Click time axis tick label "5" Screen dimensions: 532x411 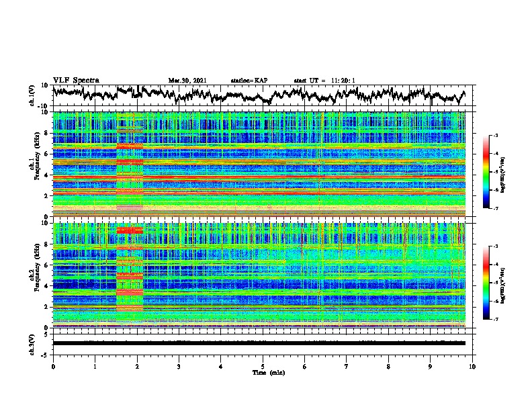pos(263,367)
